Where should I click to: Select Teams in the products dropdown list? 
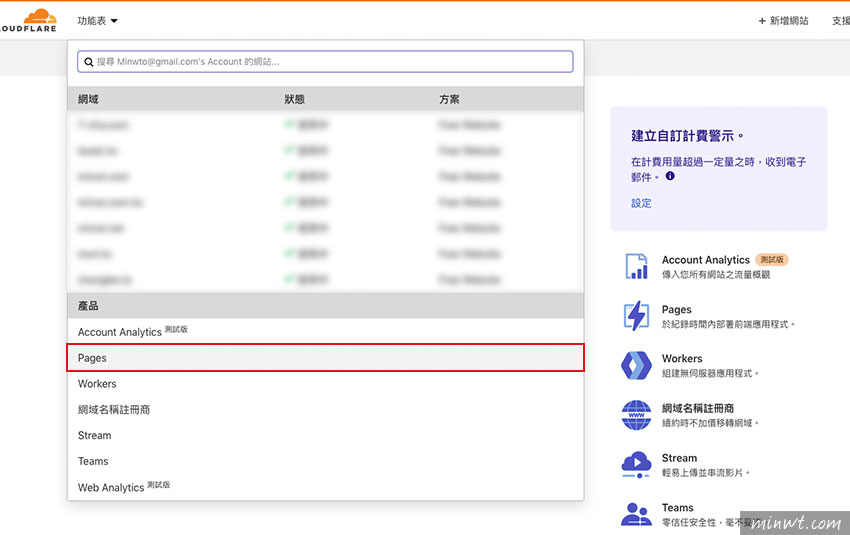[x=325, y=461]
